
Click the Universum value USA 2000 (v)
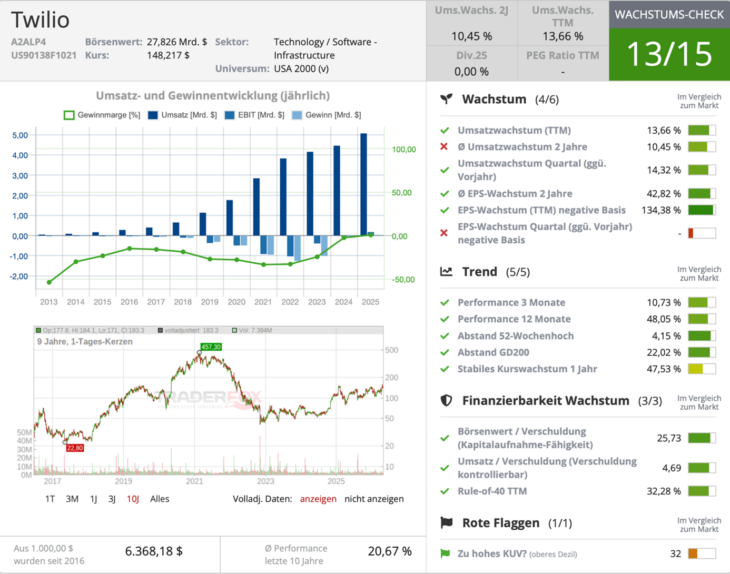[x=301, y=68]
